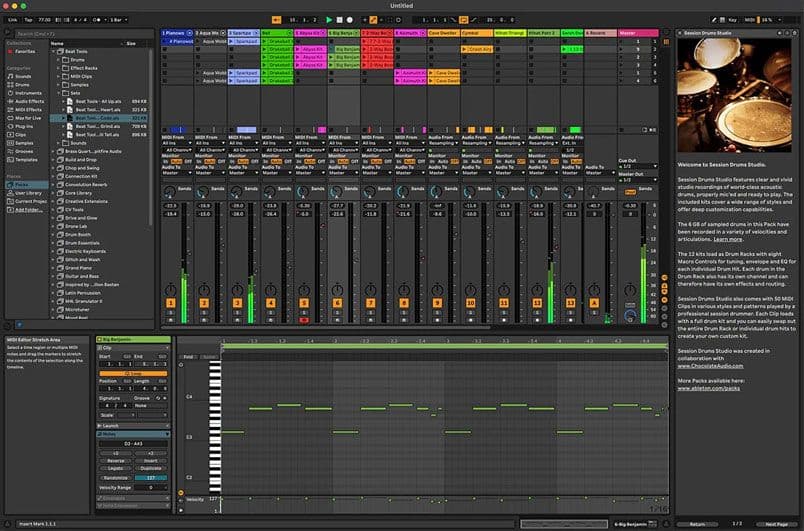Toggle the Fold button in MIDI editor

188,357
